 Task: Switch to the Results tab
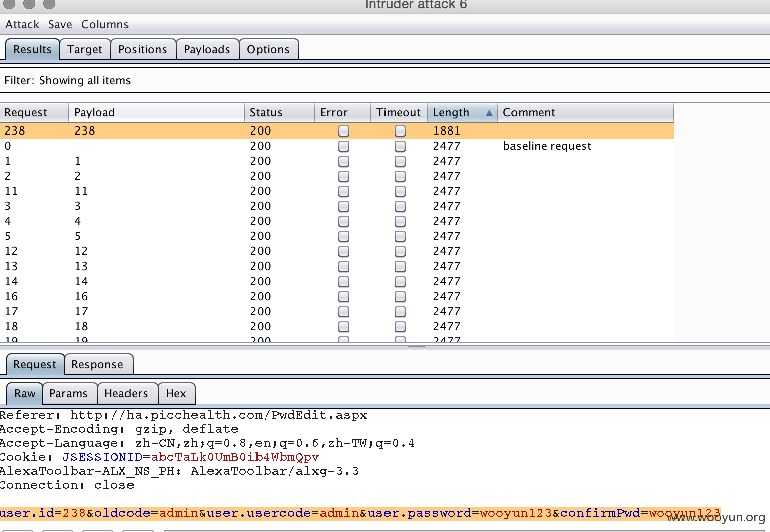pyautogui.click(x=32, y=49)
